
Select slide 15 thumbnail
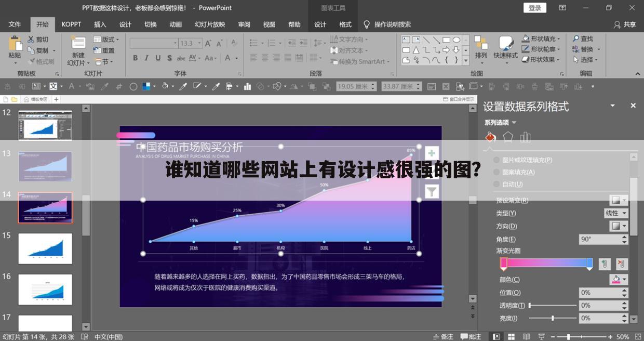[x=45, y=248]
